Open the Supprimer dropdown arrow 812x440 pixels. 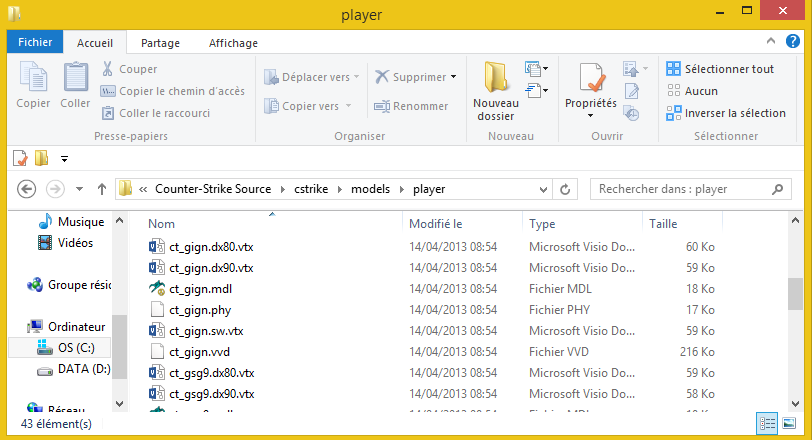click(454, 77)
